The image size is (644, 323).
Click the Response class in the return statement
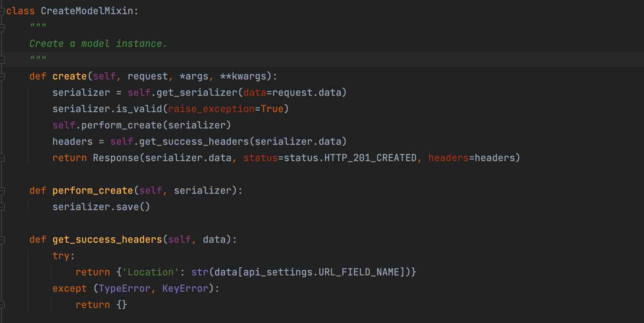116,158
